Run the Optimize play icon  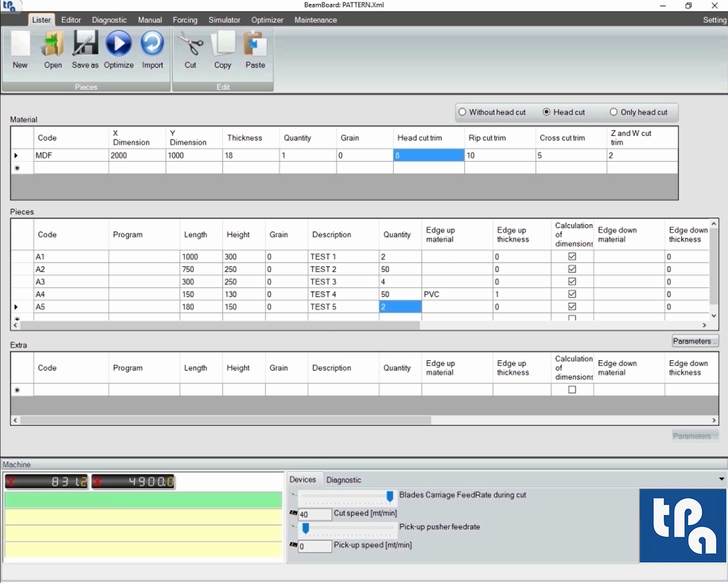pos(119,50)
